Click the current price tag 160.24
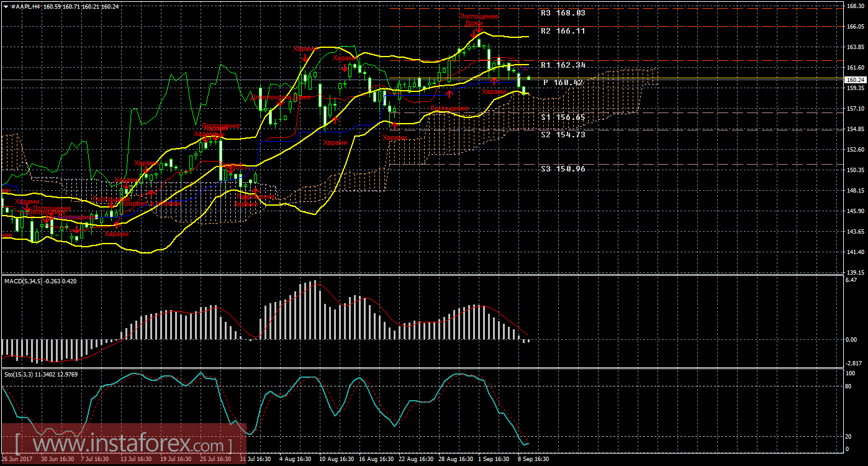Image resolution: width=868 pixels, height=466 pixels. point(856,80)
